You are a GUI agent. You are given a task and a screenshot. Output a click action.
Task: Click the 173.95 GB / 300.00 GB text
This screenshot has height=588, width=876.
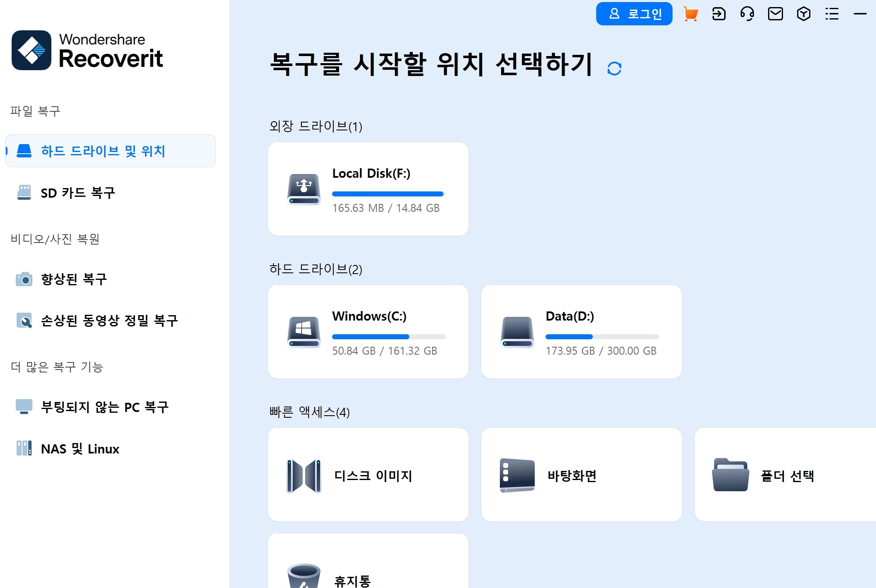[601, 351]
